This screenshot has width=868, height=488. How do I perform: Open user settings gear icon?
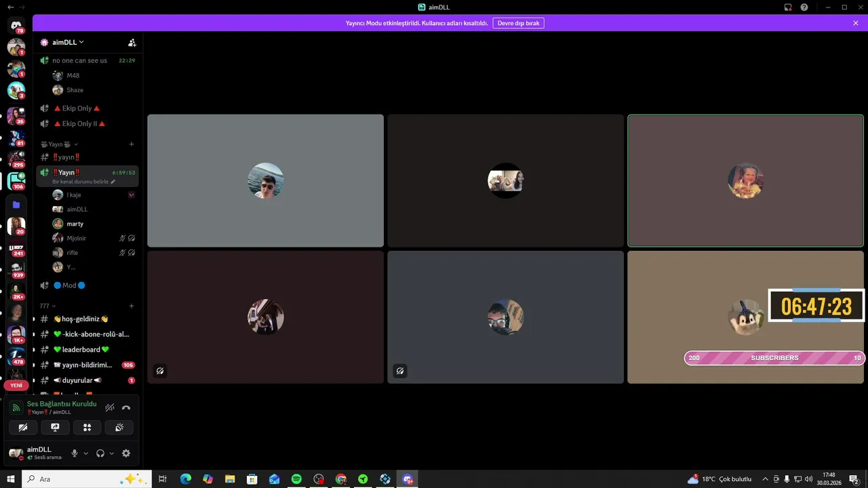126,453
